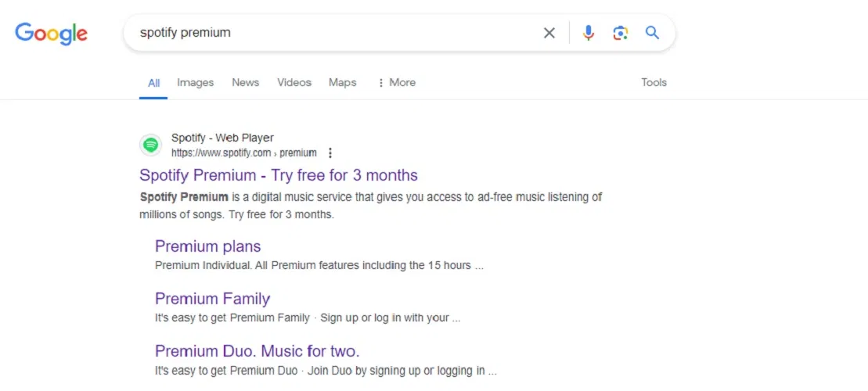868x391 pixels.
Task: Clear the search box with X icon
Action: (549, 33)
